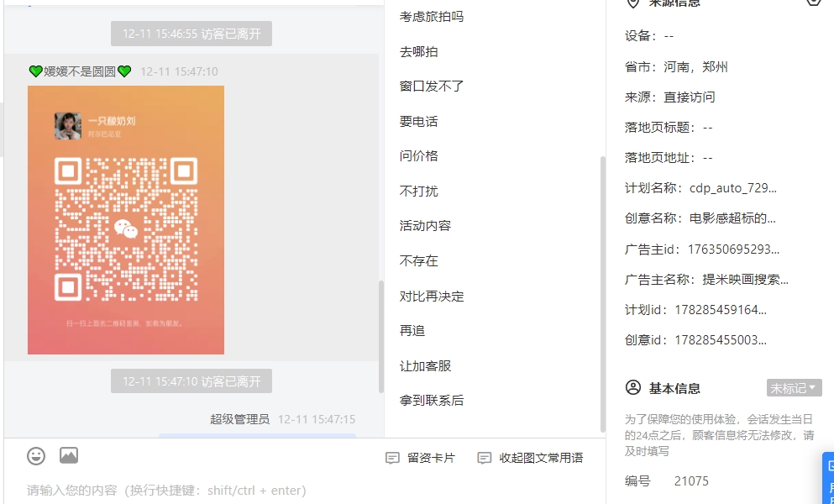Select quick phrase 活动内容
Viewport: 834px width, 504px height.
coord(425,226)
